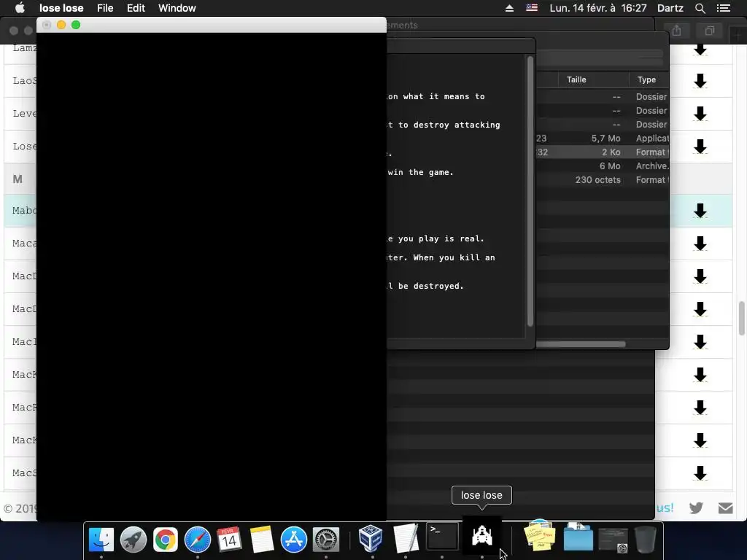The height and width of the screenshot is (560, 747).
Task: Click download arrow in the Leve row
Action: [x=700, y=113]
